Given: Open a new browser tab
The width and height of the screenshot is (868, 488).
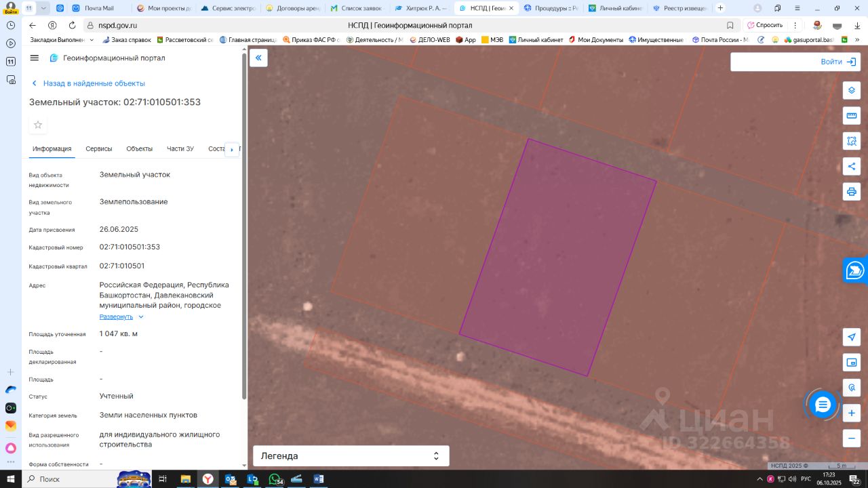Looking at the screenshot, I should (720, 8).
